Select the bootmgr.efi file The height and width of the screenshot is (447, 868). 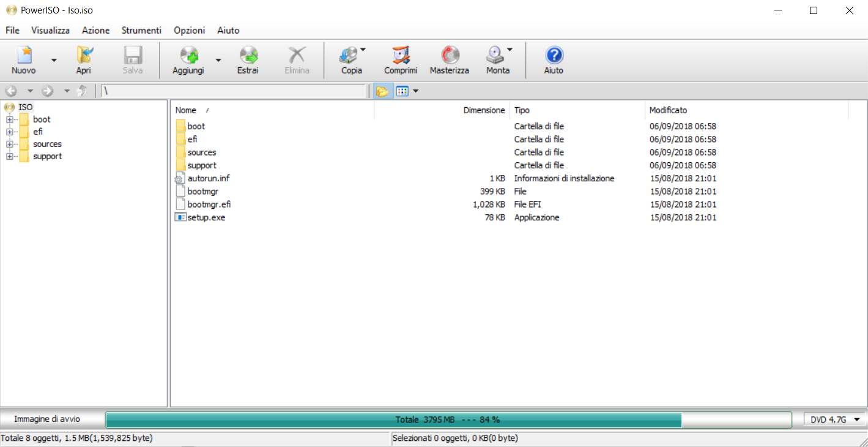[x=209, y=204]
